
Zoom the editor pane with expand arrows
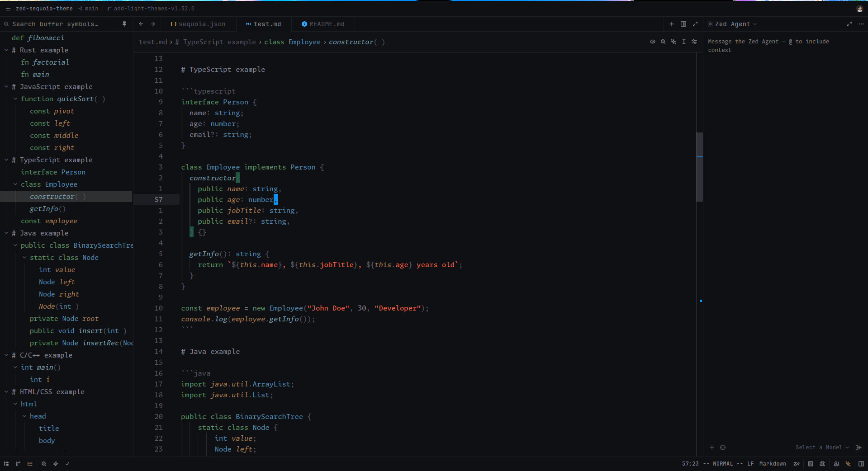coord(695,24)
